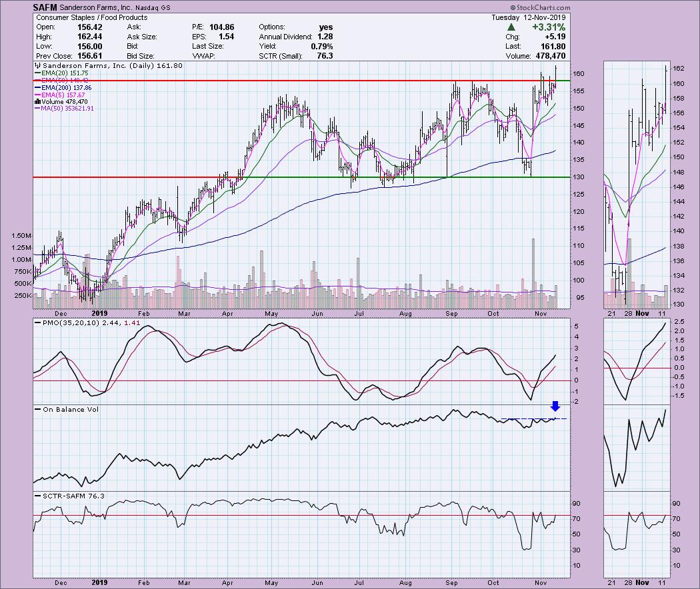Screen dimensions: 700x589
Task: Click the 1.50M volume axis label
Action: pyautogui.click(x=21, y=236)
